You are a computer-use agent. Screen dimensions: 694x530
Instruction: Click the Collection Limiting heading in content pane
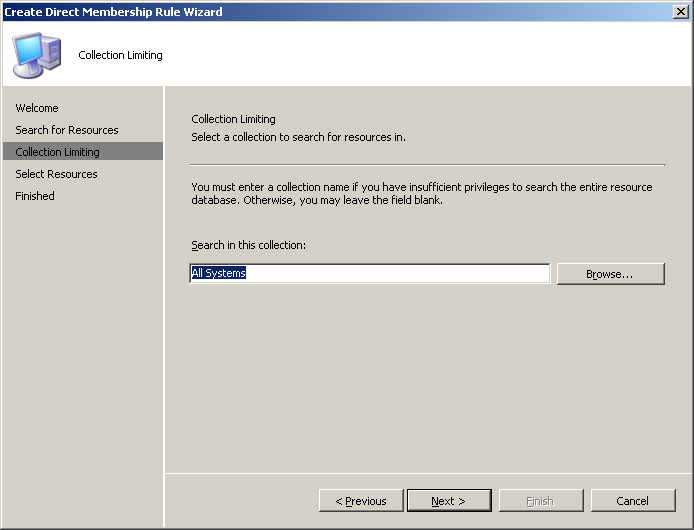coord(233,119)
